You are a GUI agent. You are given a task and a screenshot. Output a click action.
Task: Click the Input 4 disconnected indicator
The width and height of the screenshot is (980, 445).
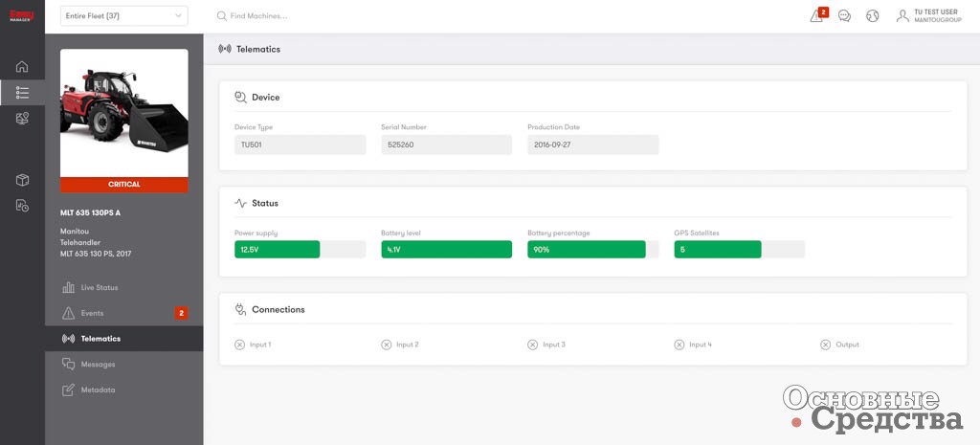tap(679, 345)
